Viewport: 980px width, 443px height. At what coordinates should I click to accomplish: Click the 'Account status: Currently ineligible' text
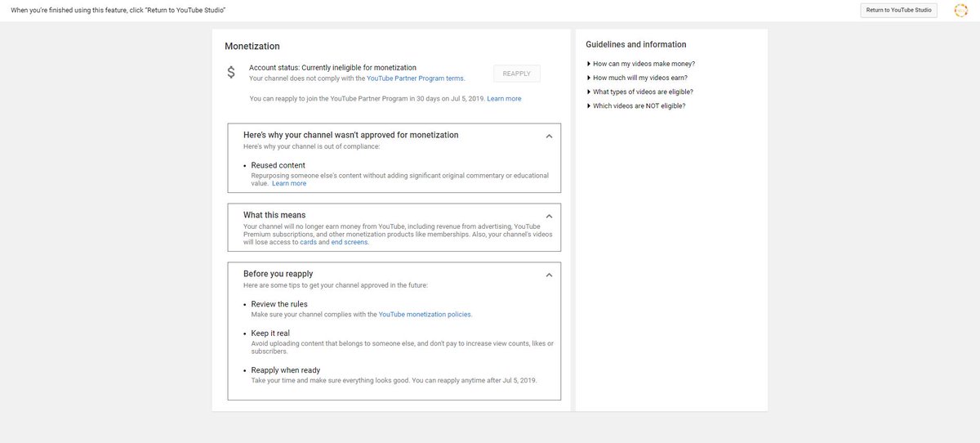(332, 68)
